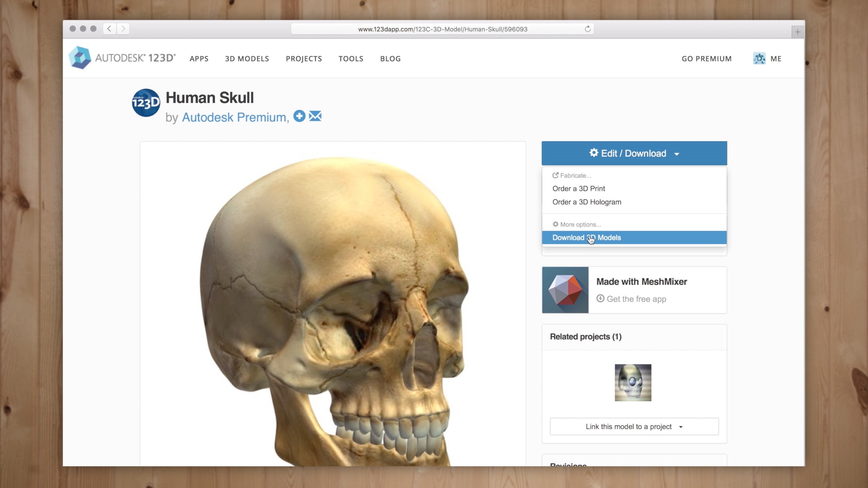Screen dimensions: 868x488
Task: Click the More options... section label
Action: pyautogui.click(x=576, y=224)
